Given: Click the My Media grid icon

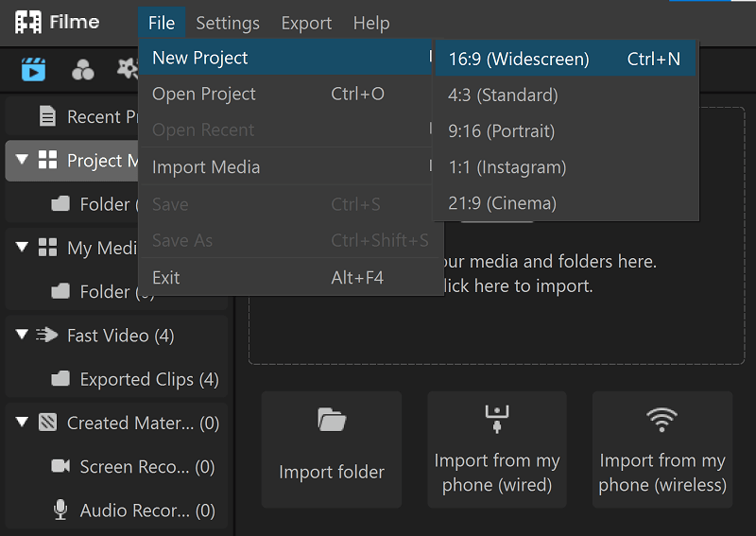Looking at the screenshot, I should [x=47, y=248].
